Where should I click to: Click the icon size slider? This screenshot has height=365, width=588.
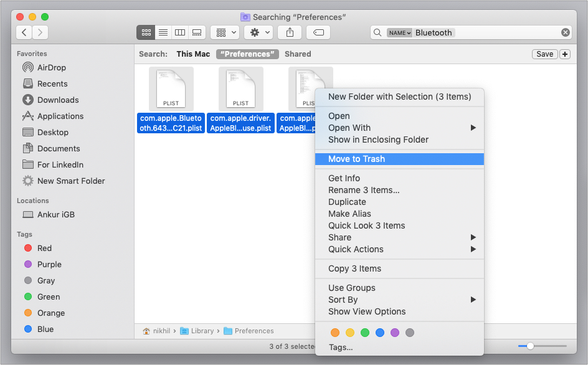coord(543,346)
